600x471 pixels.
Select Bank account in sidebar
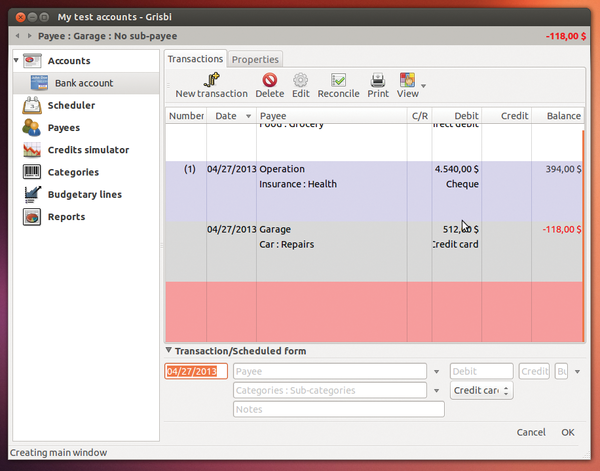(x=84, y=83)
